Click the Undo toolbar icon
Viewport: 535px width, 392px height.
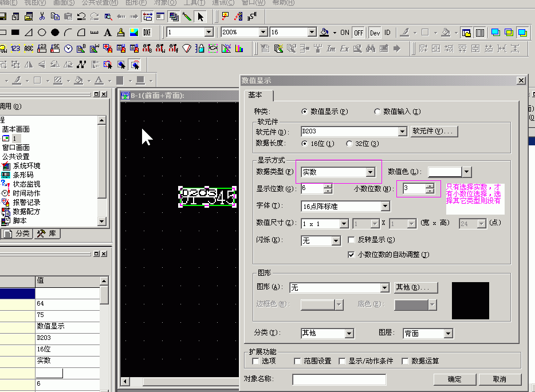(x=81, y=16)
